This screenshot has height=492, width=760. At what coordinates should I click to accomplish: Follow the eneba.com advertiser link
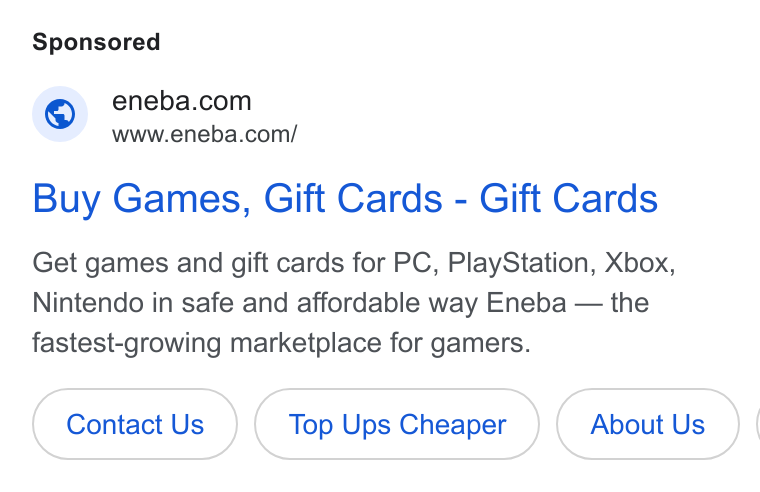click(182, 101)
